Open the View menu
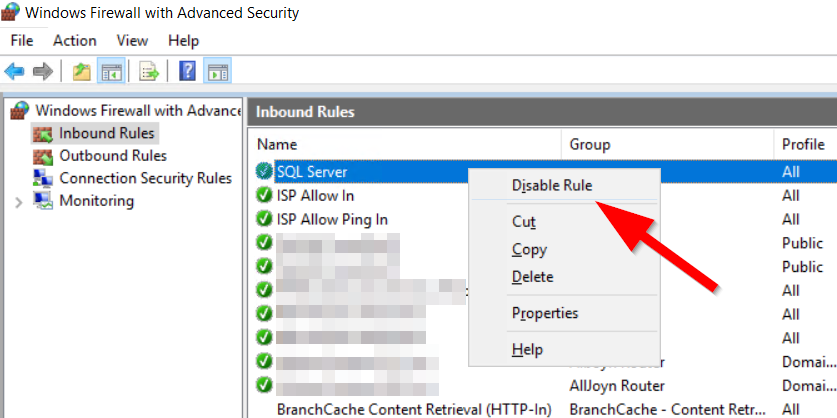This screenshot has height=418, width=837. [132, 41]
